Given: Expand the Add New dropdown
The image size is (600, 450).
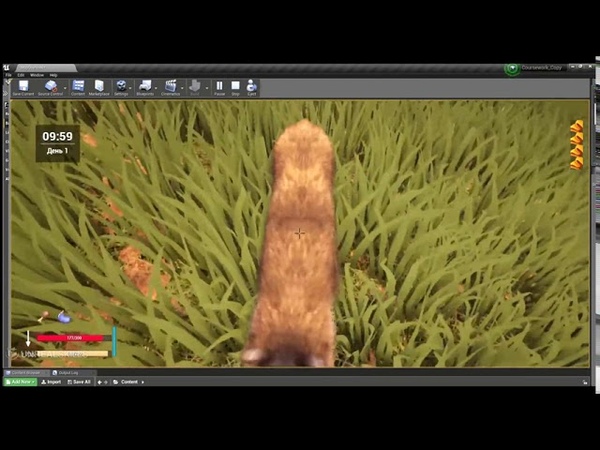Looking at the screenshot, I should point(20,382).
